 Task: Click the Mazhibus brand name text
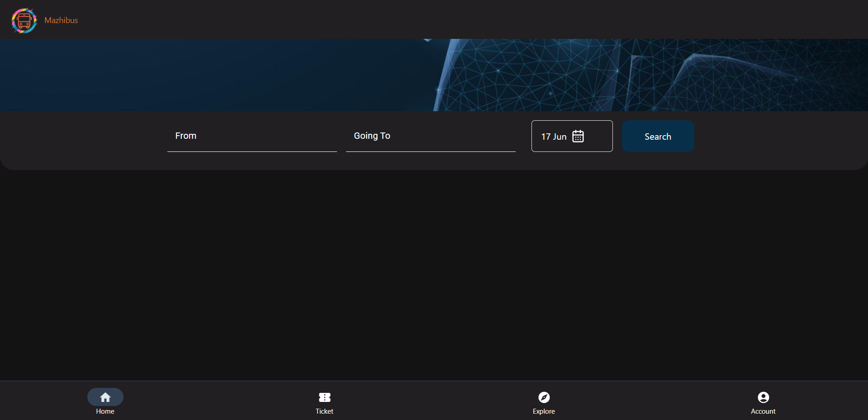pyautogui.click(x=61, y=20)
